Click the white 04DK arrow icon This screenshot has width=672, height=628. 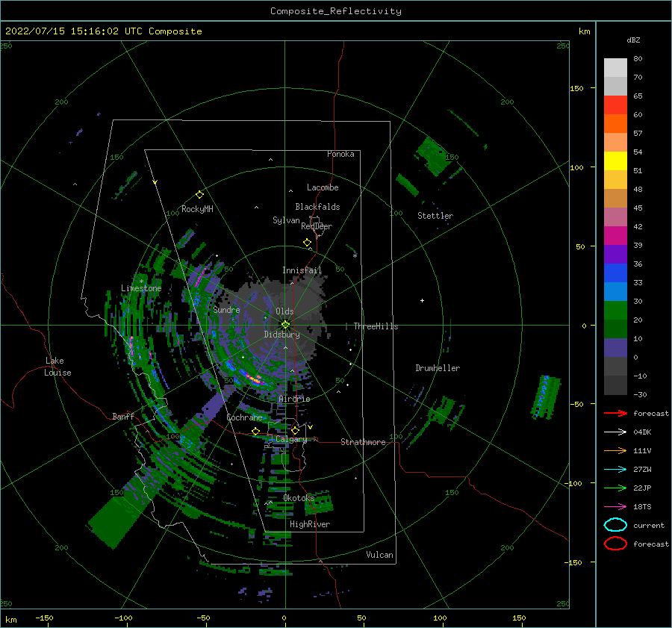(615, 432)
